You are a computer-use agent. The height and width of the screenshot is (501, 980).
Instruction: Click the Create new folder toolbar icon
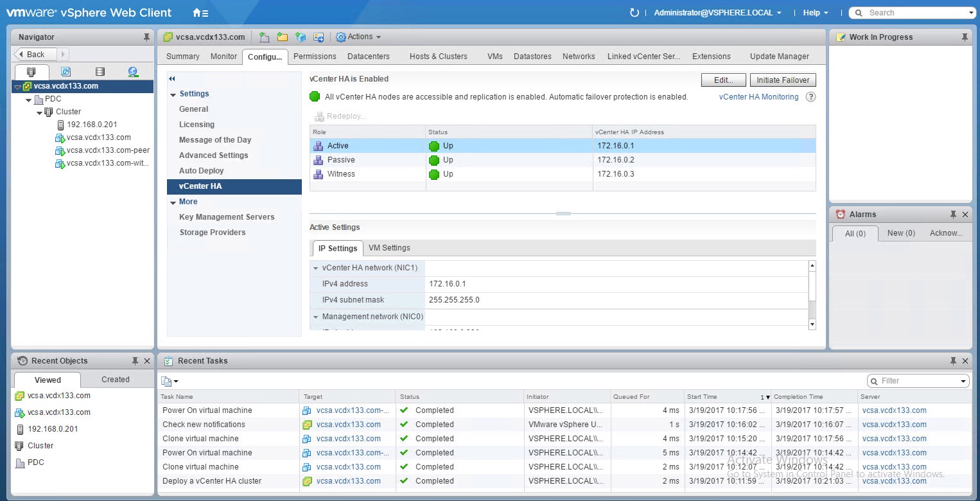tap(282, 37)
